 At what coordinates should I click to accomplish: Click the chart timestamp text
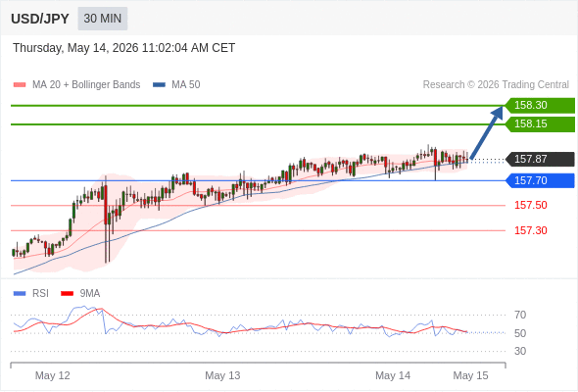(123, 48)
